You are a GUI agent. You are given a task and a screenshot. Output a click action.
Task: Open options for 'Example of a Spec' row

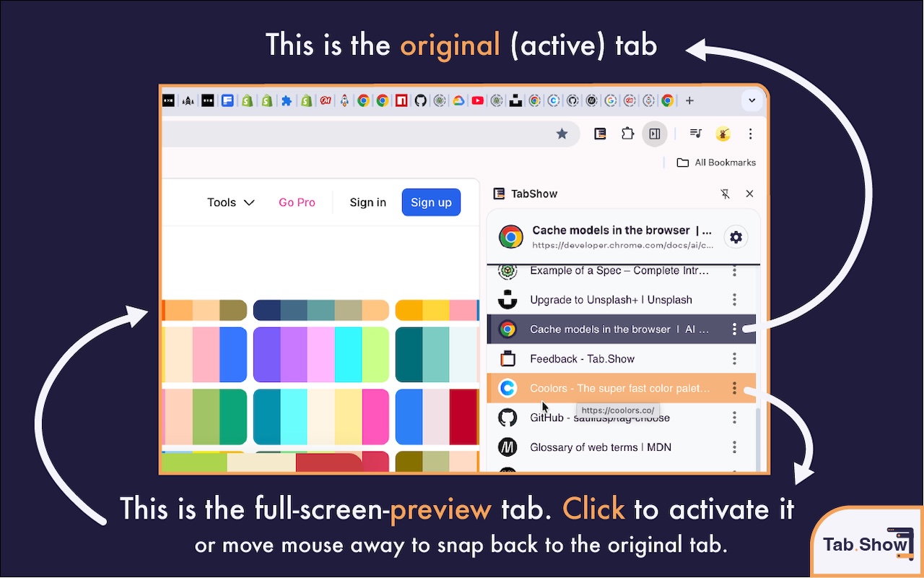[734, 271]
